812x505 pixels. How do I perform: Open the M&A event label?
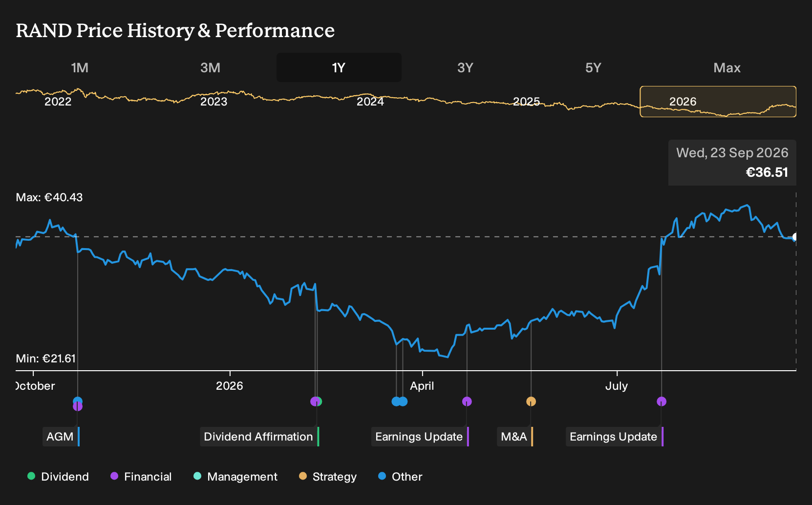point(514,437)
